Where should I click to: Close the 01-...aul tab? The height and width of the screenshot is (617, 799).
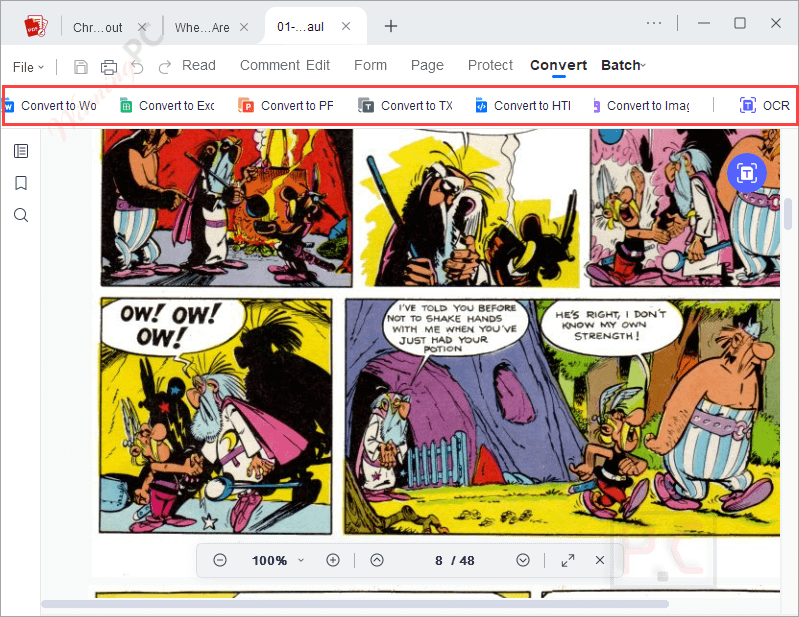(346, 26)
